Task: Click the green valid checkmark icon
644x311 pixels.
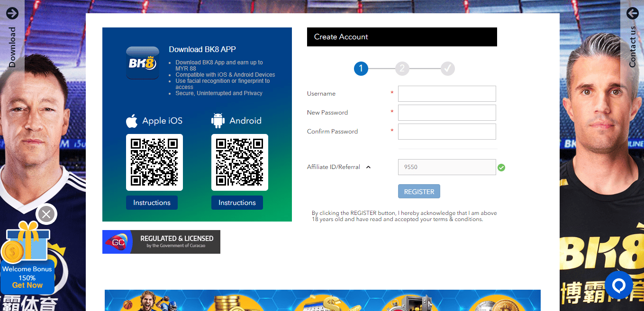Action: click(x=501, y=167)
